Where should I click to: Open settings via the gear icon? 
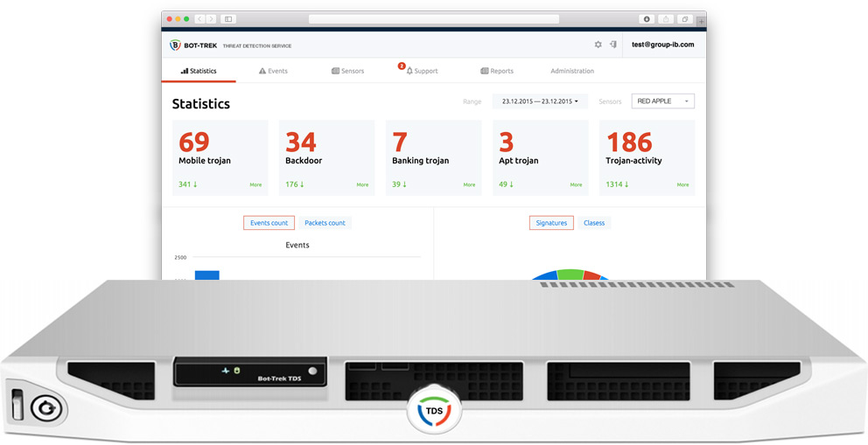[598, 45]
